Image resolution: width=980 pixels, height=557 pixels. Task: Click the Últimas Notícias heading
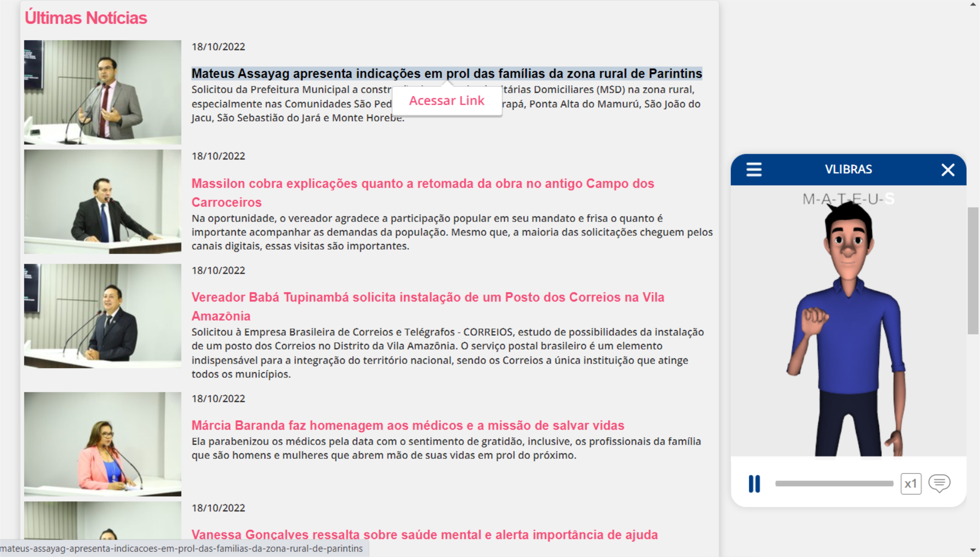pyautogui.click(x=86, y=18)
